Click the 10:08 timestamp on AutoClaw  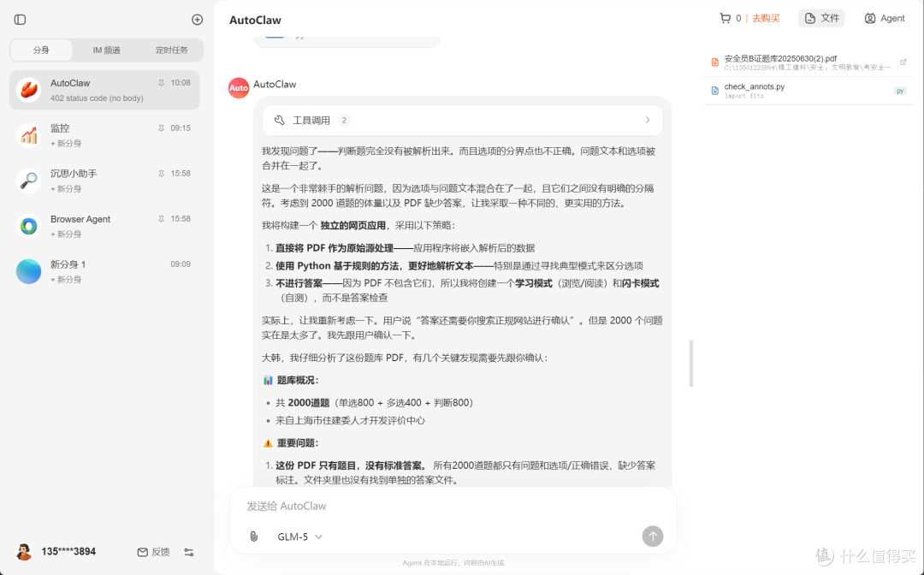pyautogui.click(x=181, y=83)
